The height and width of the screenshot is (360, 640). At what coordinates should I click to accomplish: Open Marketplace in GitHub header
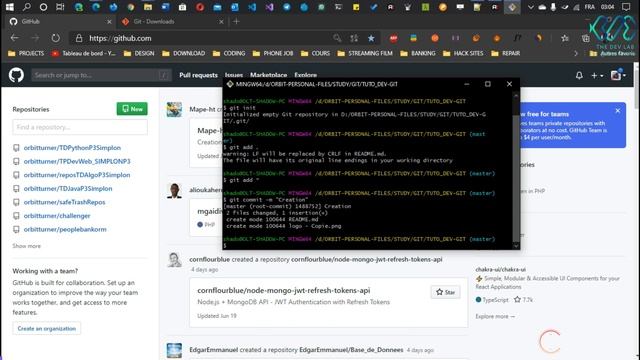point(269,75)
